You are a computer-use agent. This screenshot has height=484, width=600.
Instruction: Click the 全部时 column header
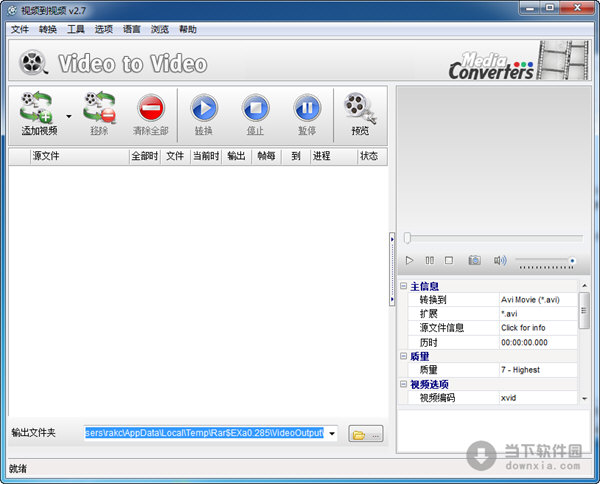(145, 156)
